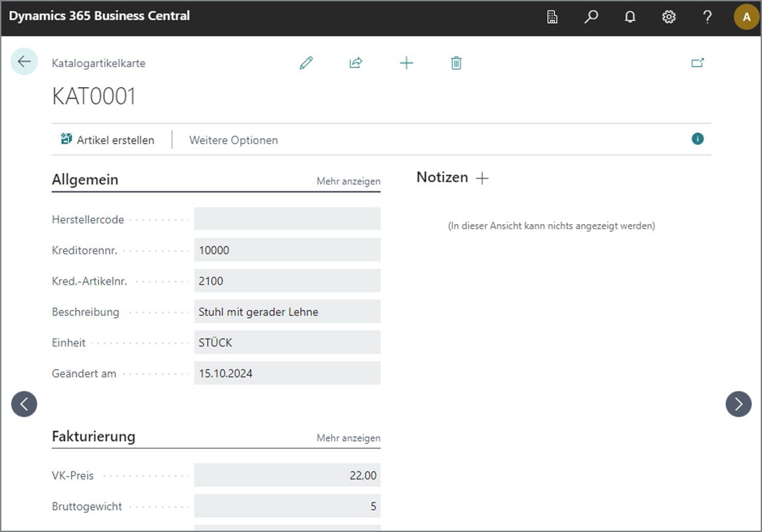Click the pencil edit icon
Viewport: 762px width, 532px height.
pos(306,63)
